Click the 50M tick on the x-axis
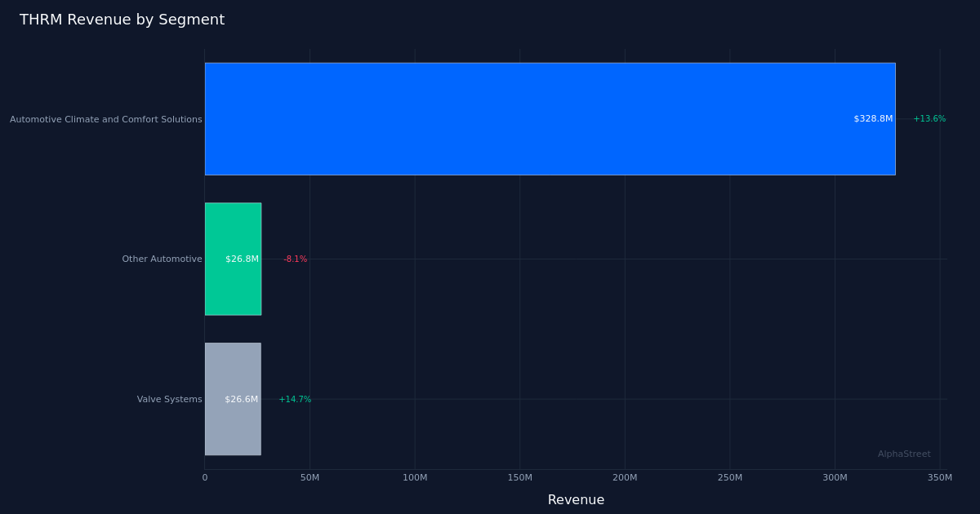980x514 pixels. [310, 476]
